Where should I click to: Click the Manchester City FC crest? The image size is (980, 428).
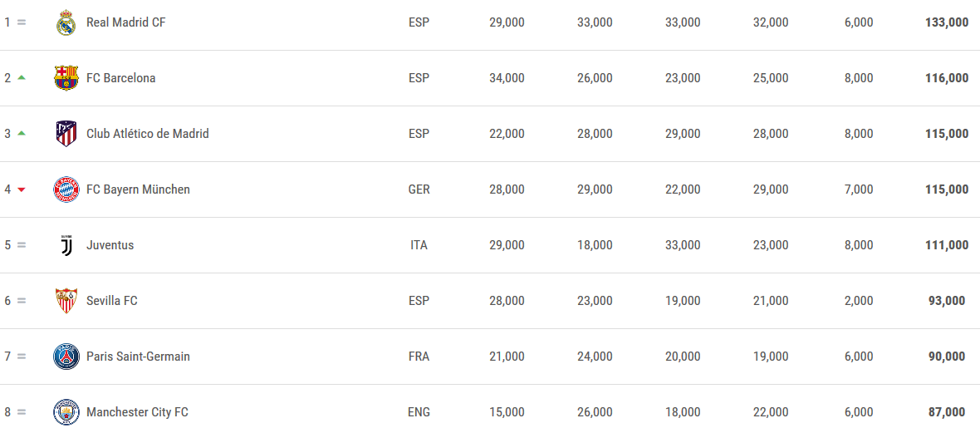coord(66,412)
